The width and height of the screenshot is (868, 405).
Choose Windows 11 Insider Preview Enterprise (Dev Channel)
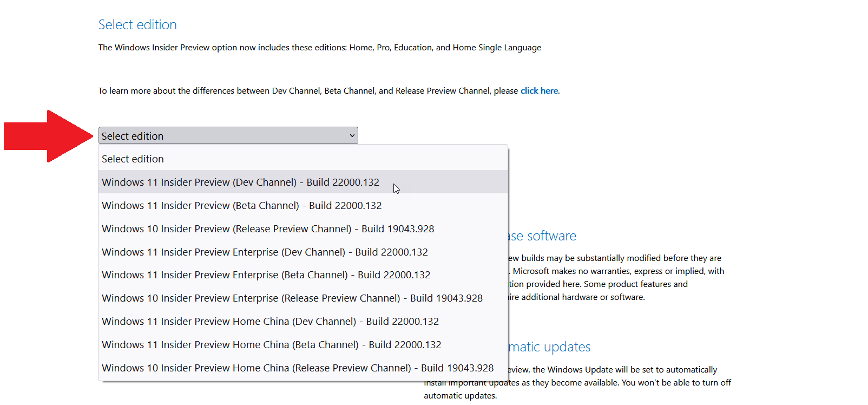click(303, 252)
